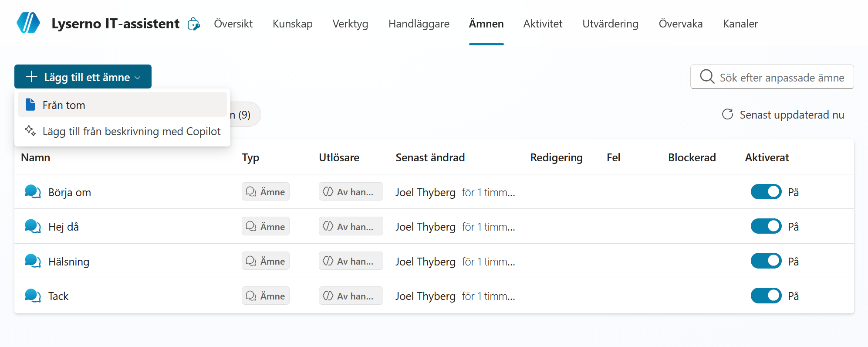868x347 pixels.
Task: Click för 1 timm... in Tack row
Action: click(x=488, y=296)
